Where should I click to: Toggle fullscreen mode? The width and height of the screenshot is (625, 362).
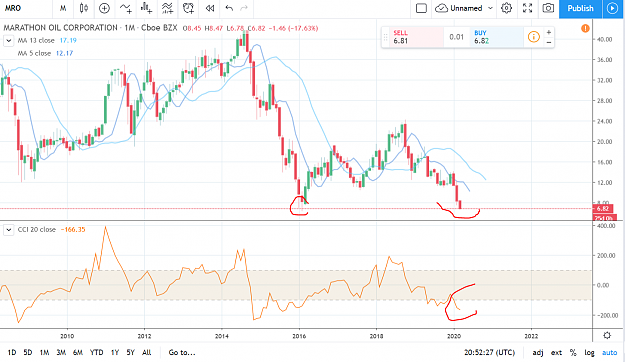[x=527, y=8]
